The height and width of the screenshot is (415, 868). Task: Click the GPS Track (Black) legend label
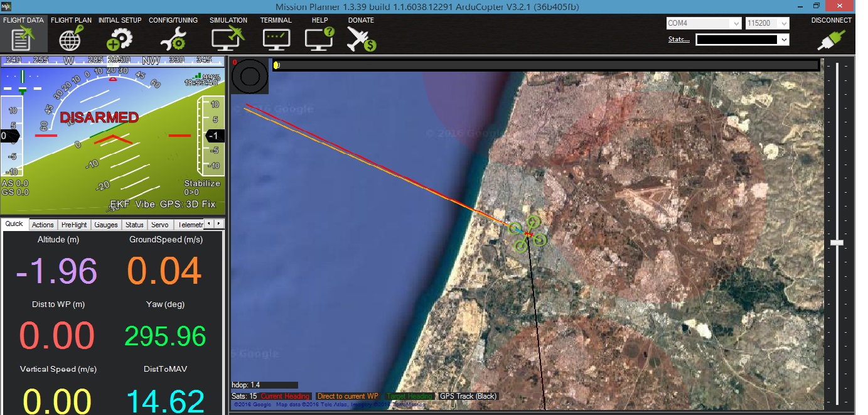tap(468, 396)
